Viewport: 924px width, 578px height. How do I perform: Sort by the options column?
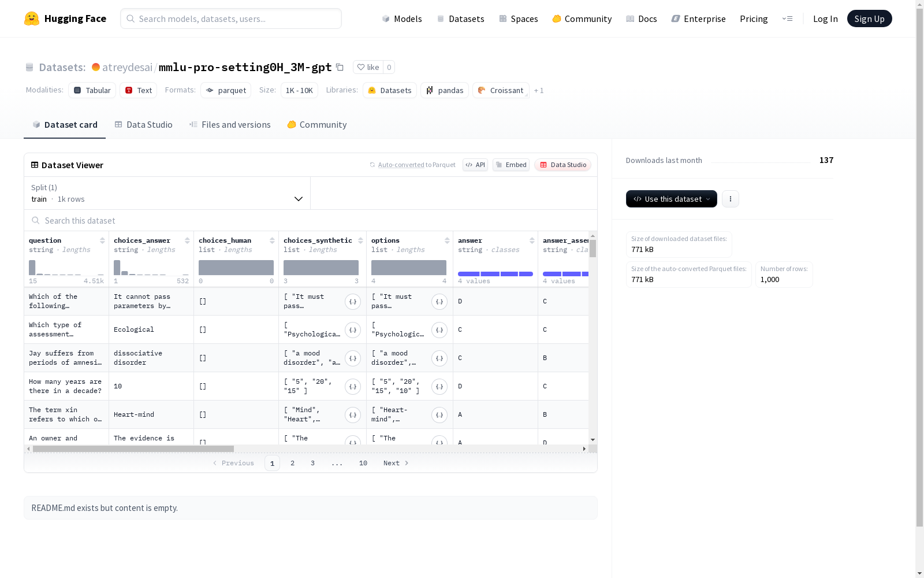pos(447,240)
